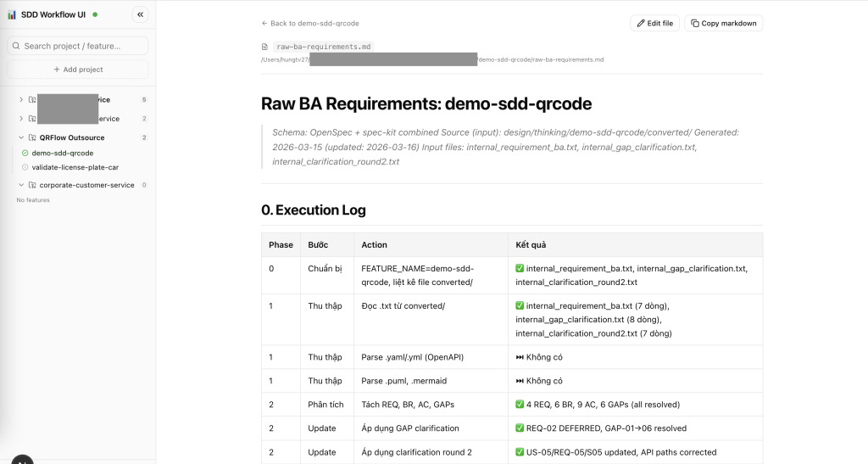Click the raw-ba-requirements.md file name chip

click(323, 47)
